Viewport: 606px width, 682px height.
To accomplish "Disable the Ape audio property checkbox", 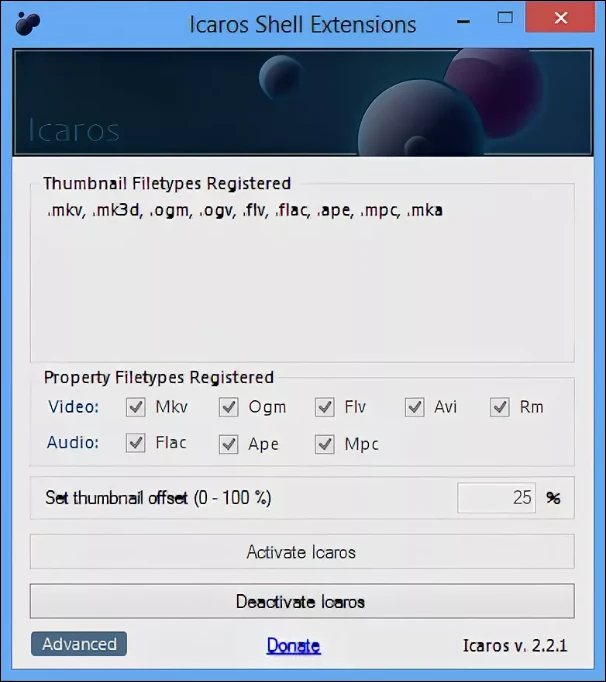I will tap(229, 444).
